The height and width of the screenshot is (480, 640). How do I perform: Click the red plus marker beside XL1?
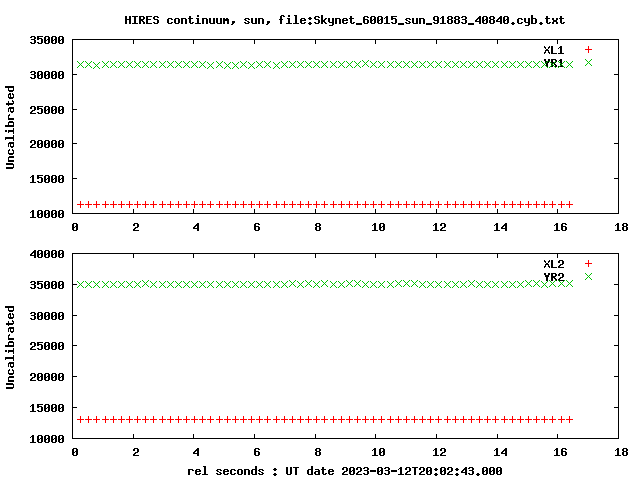(x=588, y=50)
